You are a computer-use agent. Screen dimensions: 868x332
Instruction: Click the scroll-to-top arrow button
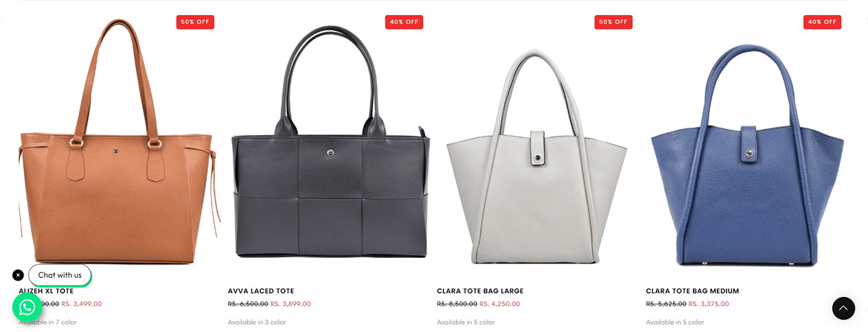(843, 309)
